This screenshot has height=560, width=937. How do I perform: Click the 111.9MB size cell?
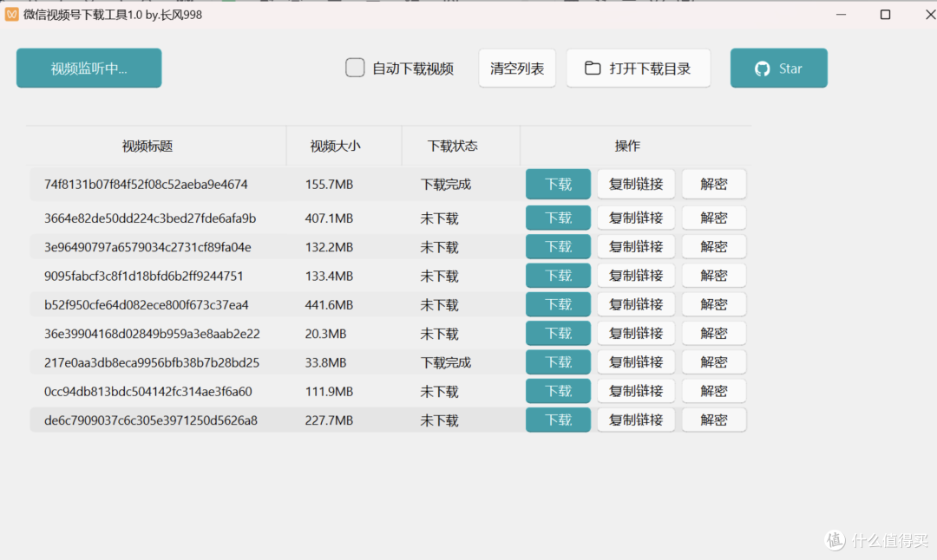[330, 391]
